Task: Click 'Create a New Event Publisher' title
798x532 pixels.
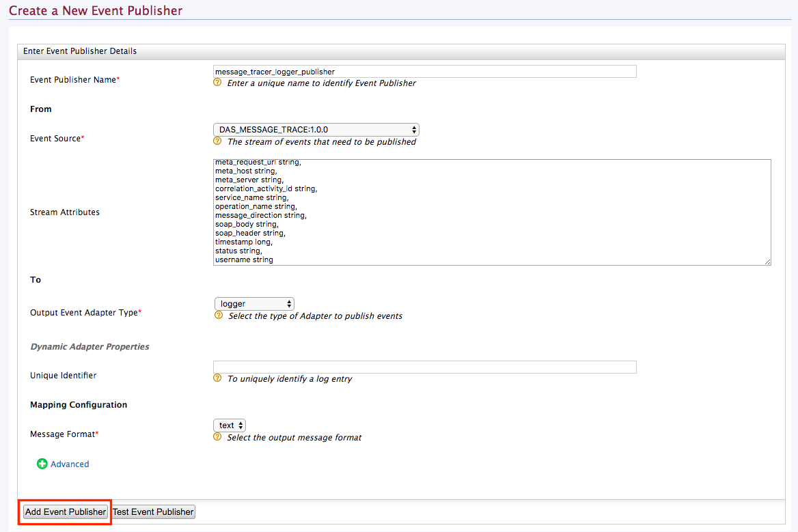Action: 96,10
